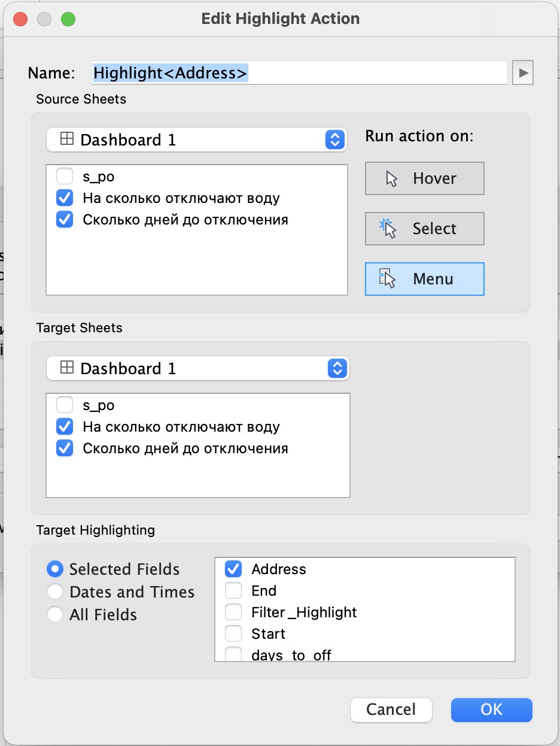The width and height of the screenshot is (560, 746).
Task: Uncheck Сколько дней до отключения in Target Sheets
Action: (64, 448)
